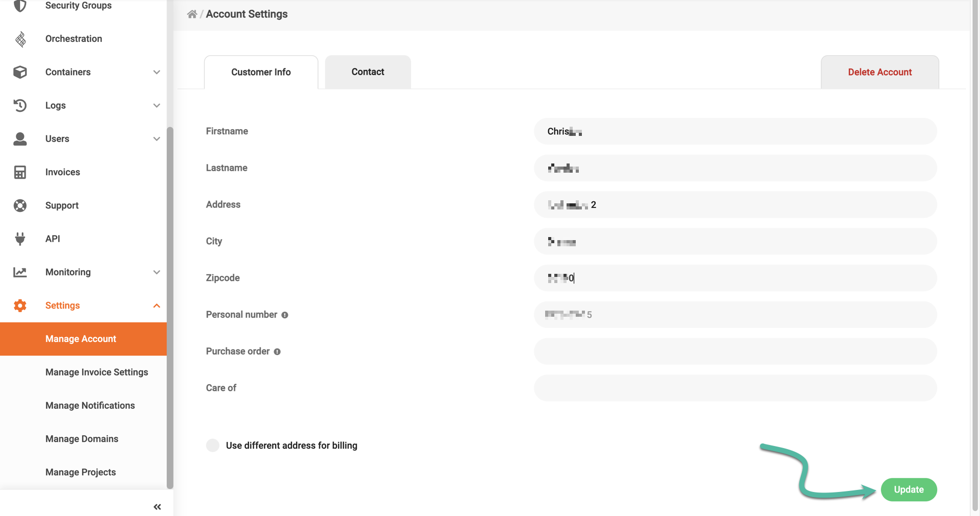Click the Delete Account button
The width and height of the screenshot is (980, 516).
click(879, 72)
